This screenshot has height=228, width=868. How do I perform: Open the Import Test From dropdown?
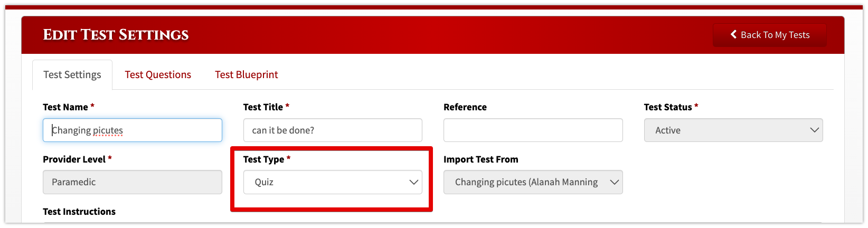(x=533, y=182)
